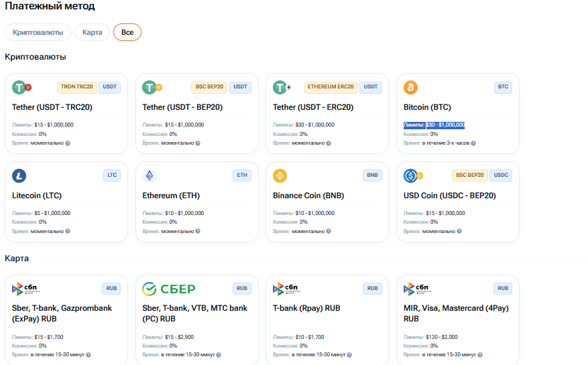The image size is (588, 365).
Task: Click the SBP logo on T-bank Rpay card
Action: [x=286, y=289]
